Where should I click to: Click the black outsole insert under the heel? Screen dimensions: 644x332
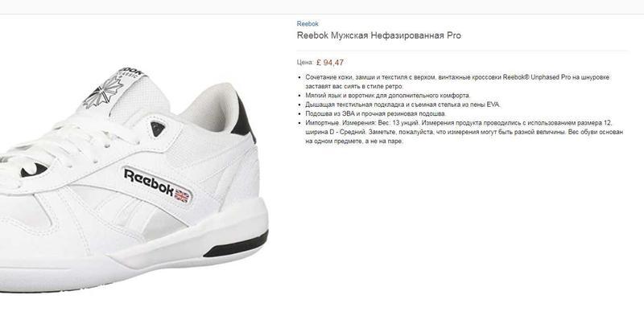click(x=236, y=244)
